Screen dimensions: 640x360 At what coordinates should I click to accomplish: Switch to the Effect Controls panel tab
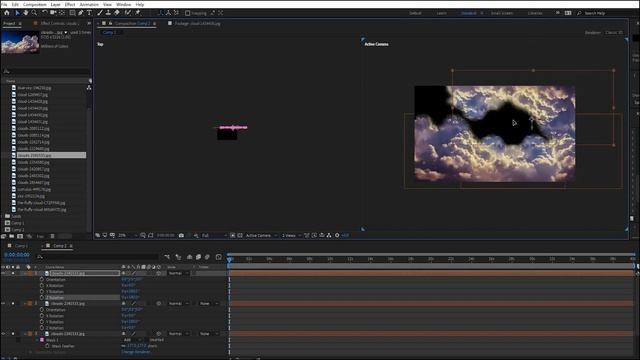[60, 24]
